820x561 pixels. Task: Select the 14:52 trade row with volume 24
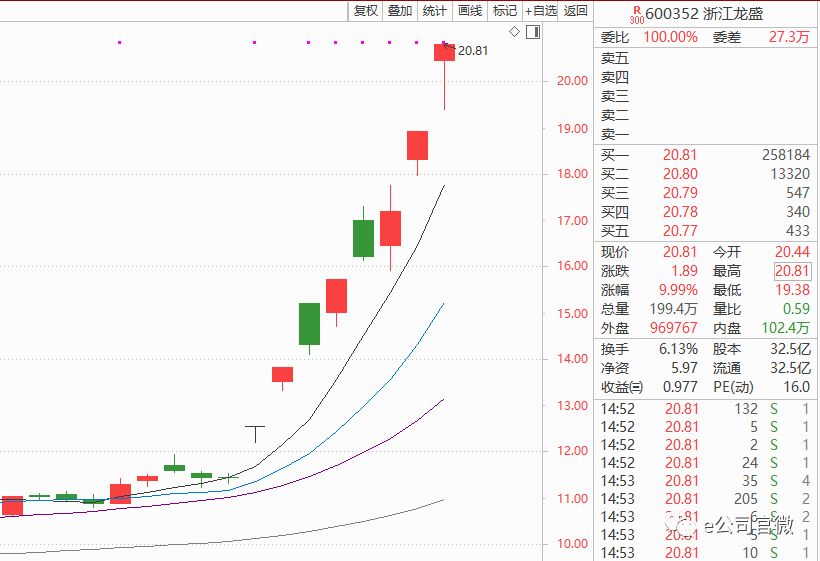coord(705,463)
